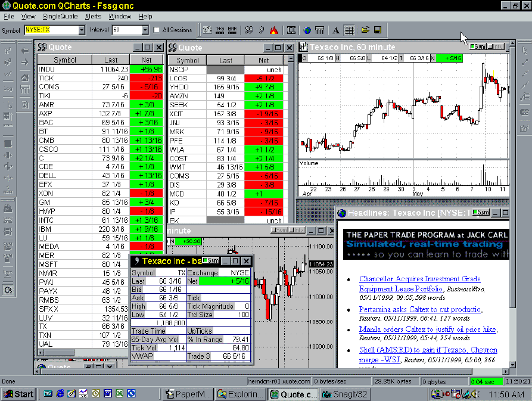Image resolution: width=532 pixels, height=401 pixels.
Task: Click up arrow of main workspace vertical scrollbar
Action: pos(512,43)
